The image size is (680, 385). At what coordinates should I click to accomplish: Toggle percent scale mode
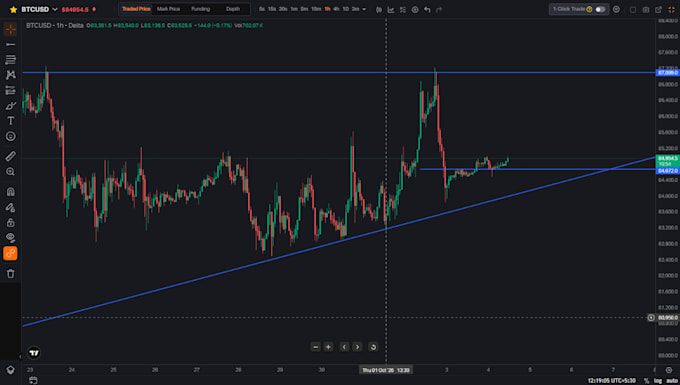click(x=647, y=381)
